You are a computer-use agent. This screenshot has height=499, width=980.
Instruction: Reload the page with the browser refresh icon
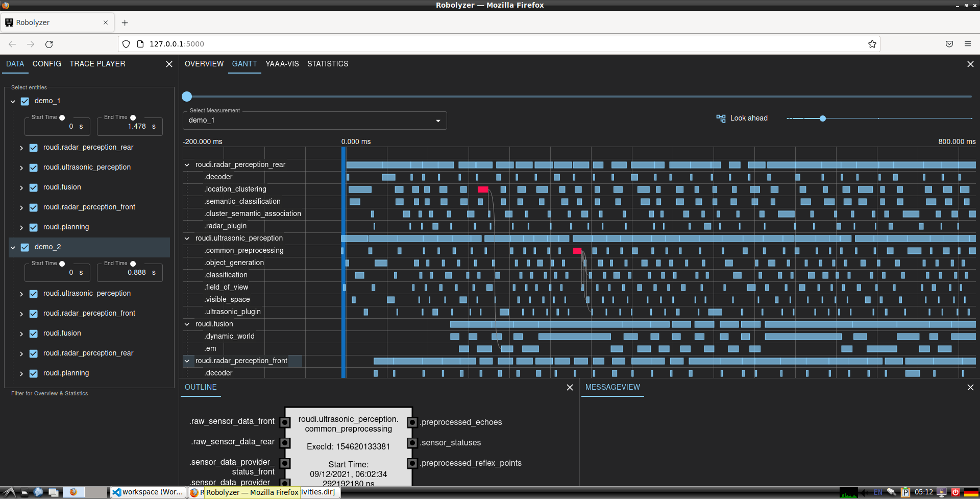(x=49, y=44)
